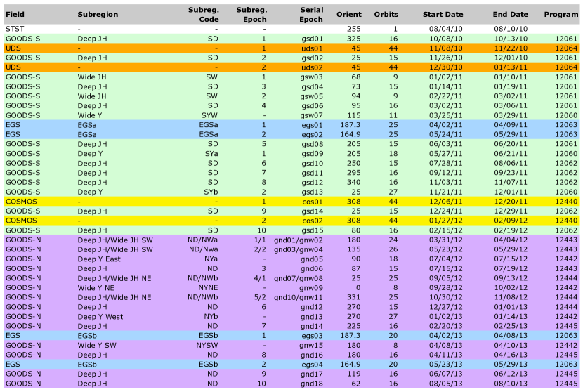583x392 pixels.
Task: Select serial epoch gsd06
Action: pyautogui.click(x=313, y=105)
